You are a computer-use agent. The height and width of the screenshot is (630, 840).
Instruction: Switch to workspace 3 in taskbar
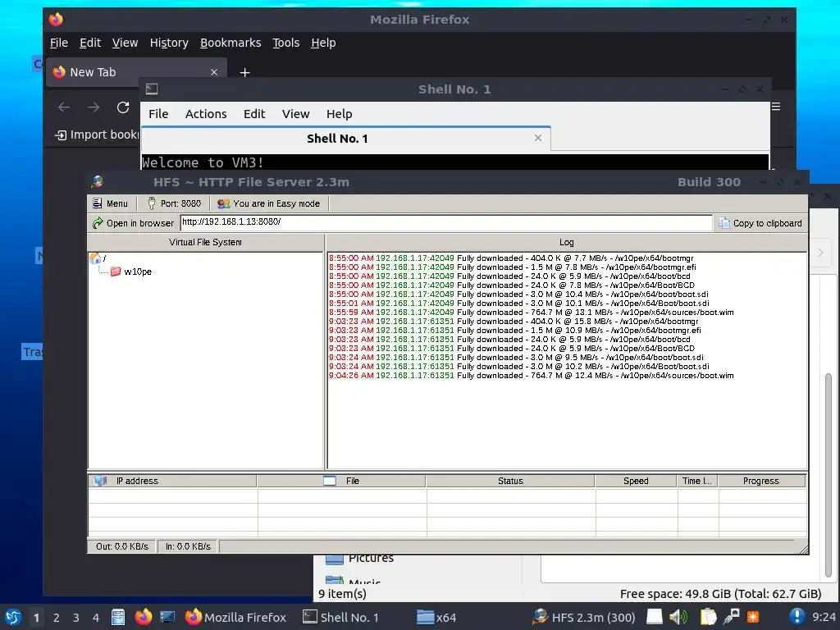pyautogui.click(x=76, y=618)
